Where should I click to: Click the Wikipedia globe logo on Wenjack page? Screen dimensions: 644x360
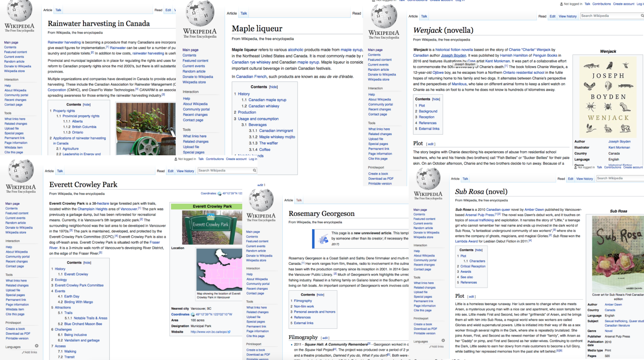click(384, 16)
